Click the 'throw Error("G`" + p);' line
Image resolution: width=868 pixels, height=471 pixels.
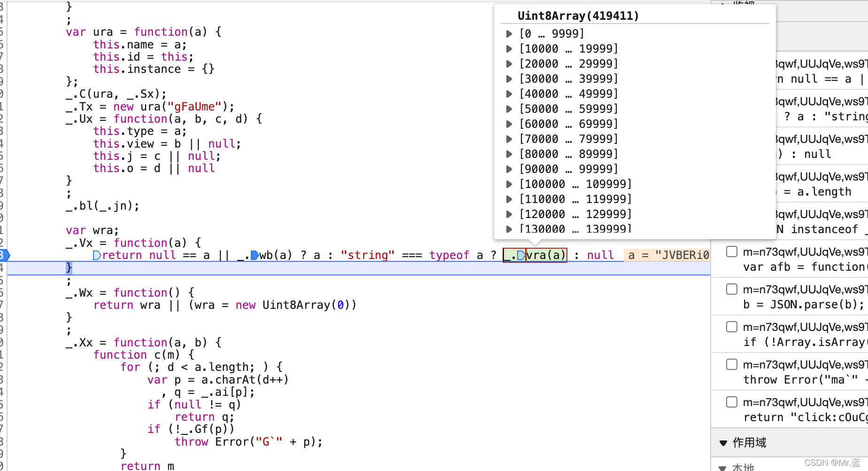click(x=248, y=442)
